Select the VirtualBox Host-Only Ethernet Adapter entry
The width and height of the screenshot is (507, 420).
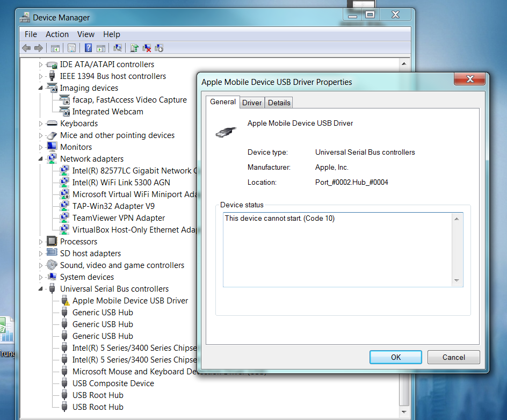[134, 229]
